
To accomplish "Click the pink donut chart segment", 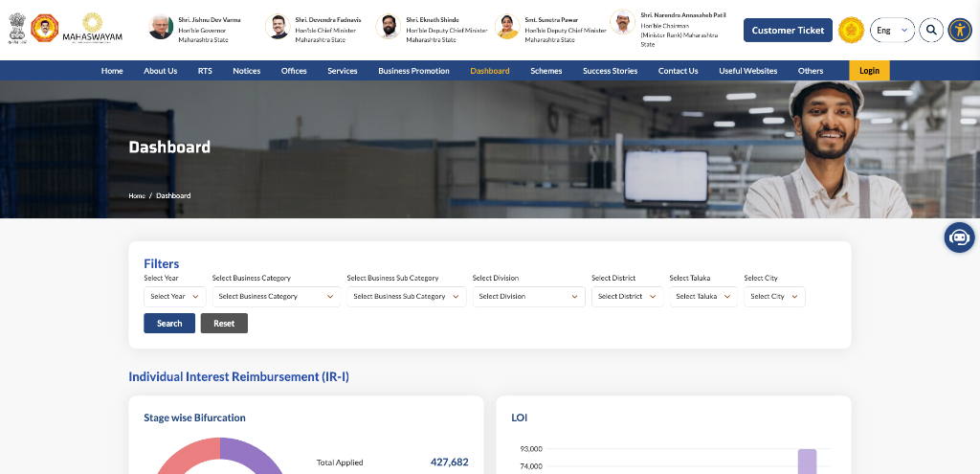I will coord(187,453).
